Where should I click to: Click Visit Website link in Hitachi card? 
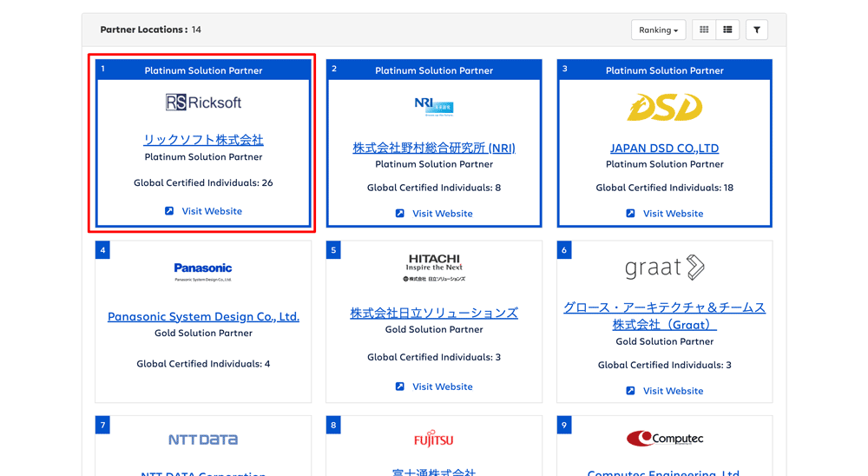(x=443, y=387)
